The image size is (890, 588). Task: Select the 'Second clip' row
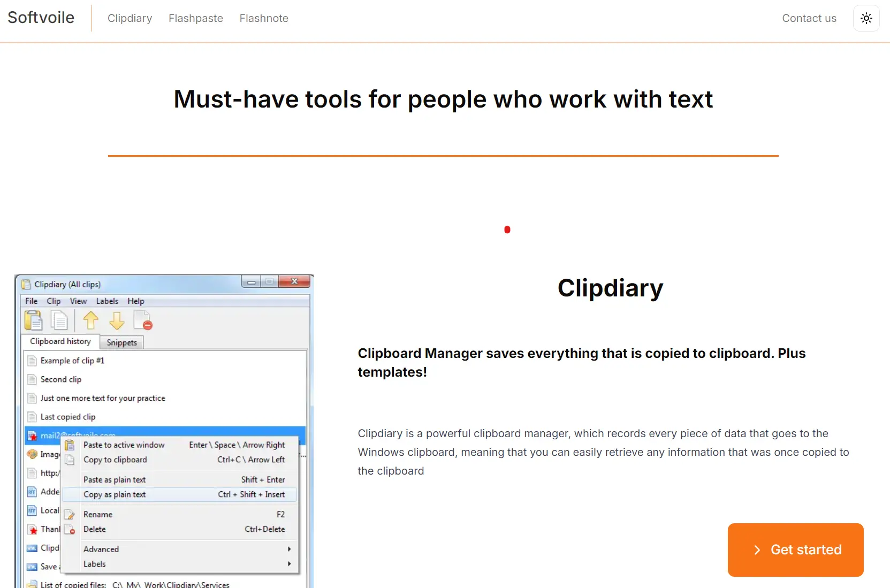[x=166, y=379]
